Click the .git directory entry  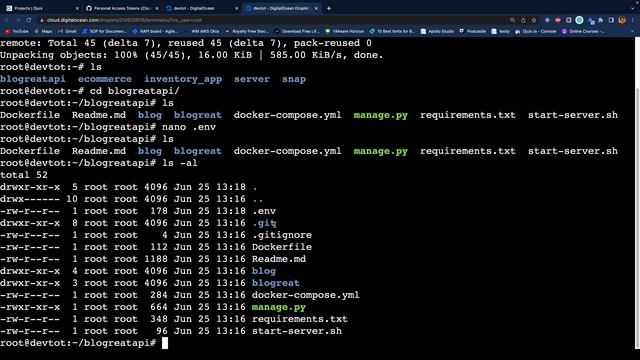(264, 223)
